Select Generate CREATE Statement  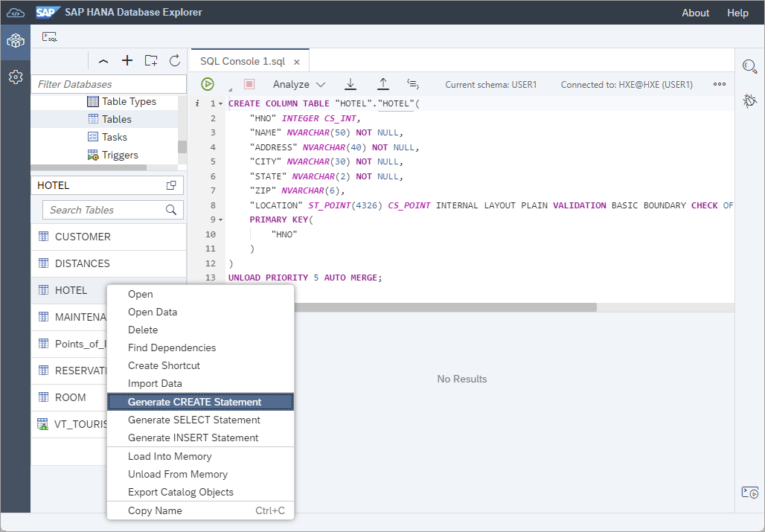200,402
